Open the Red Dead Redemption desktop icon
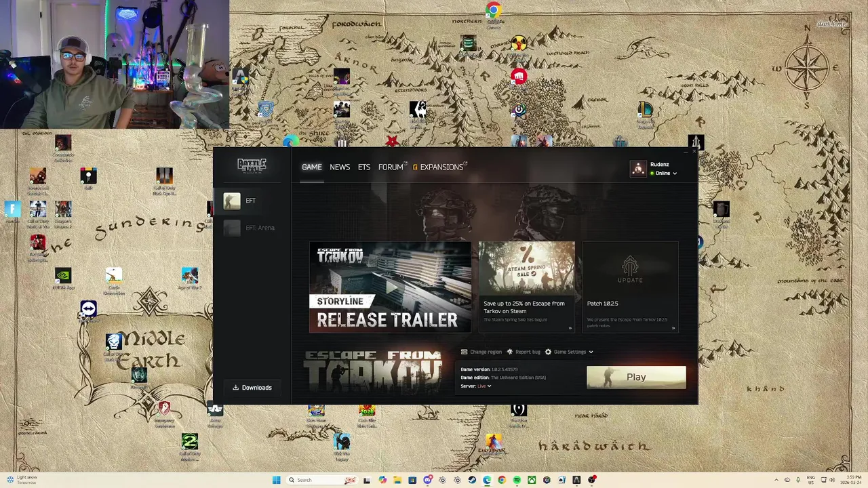The height and width of the screenshot is (488, 868). point(37,246)
